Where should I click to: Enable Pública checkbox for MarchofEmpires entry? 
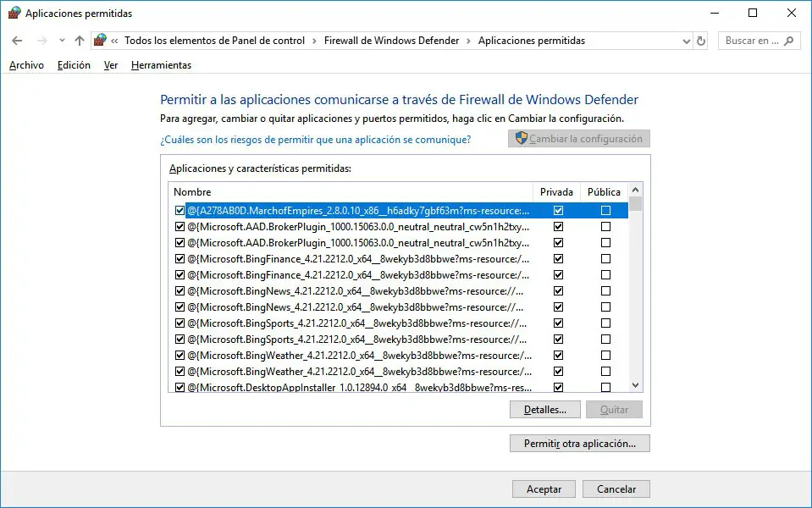605,210
